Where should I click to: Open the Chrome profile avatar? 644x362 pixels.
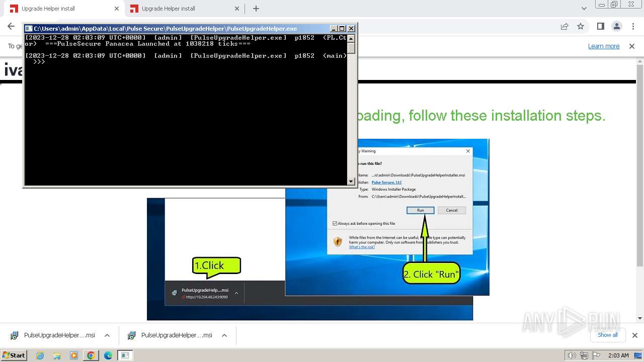[x=616, y=26]
